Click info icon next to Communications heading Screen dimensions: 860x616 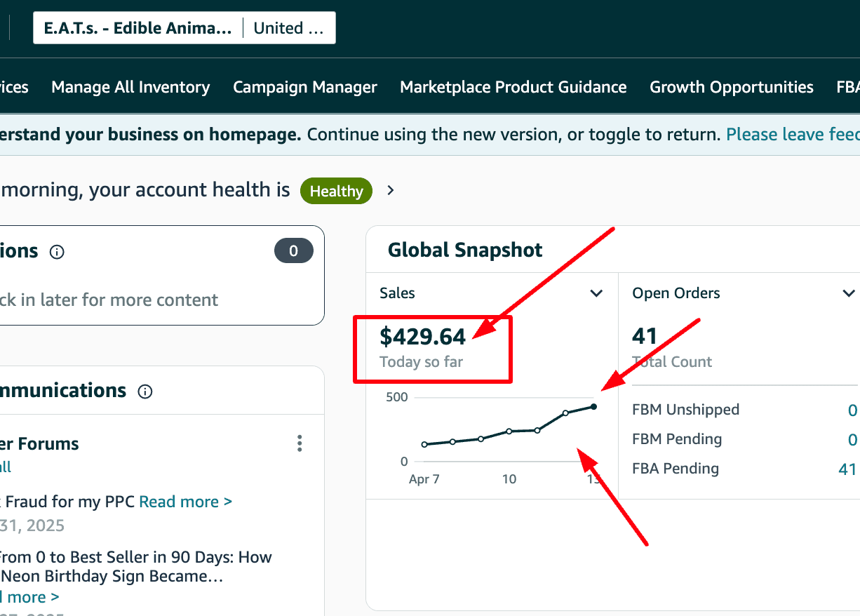coord(145,391)
